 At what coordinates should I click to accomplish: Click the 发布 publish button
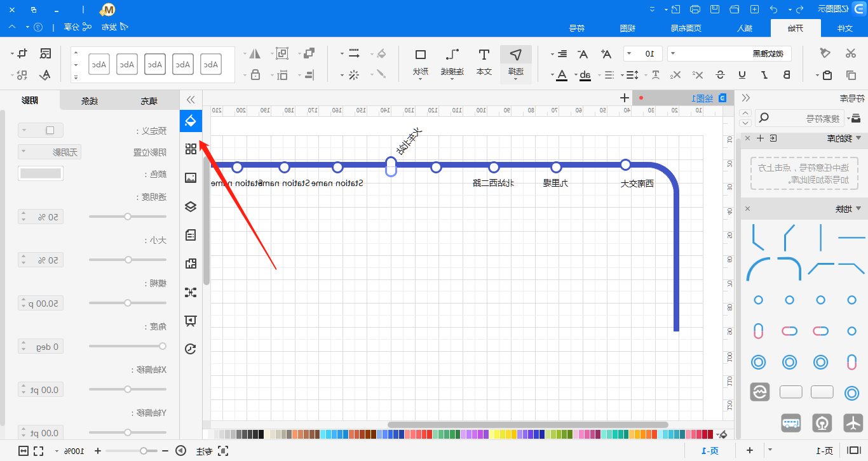click(114, 27)
